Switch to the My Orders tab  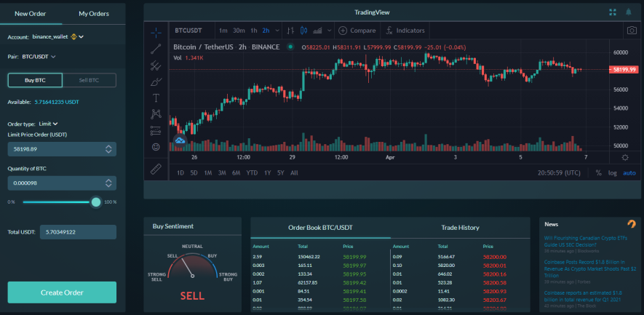94,14
